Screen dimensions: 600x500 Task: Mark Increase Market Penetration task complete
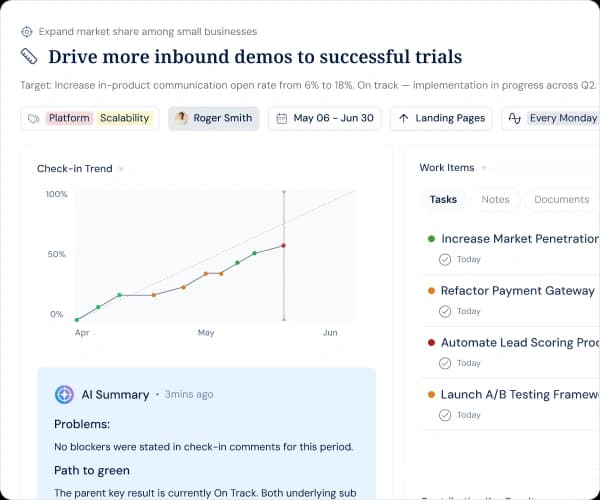445,259
